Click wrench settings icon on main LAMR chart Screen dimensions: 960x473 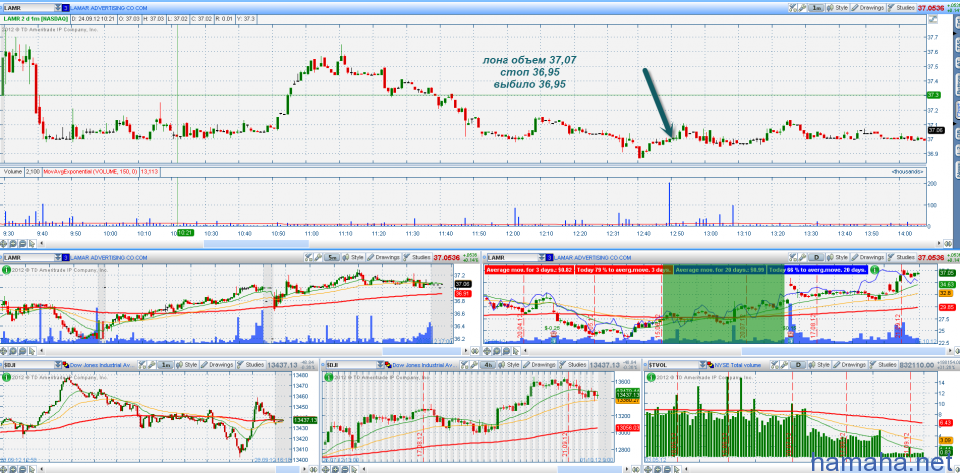click(x=802, y=8)
